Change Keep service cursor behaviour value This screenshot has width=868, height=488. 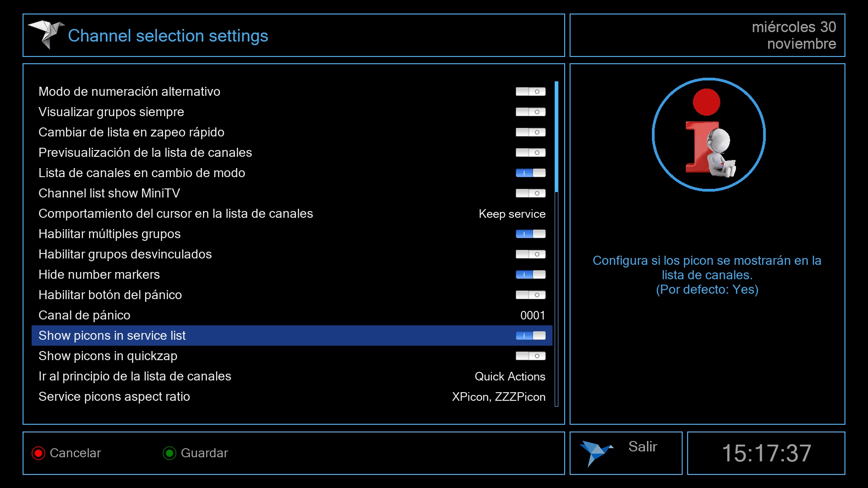click(512, 214)
